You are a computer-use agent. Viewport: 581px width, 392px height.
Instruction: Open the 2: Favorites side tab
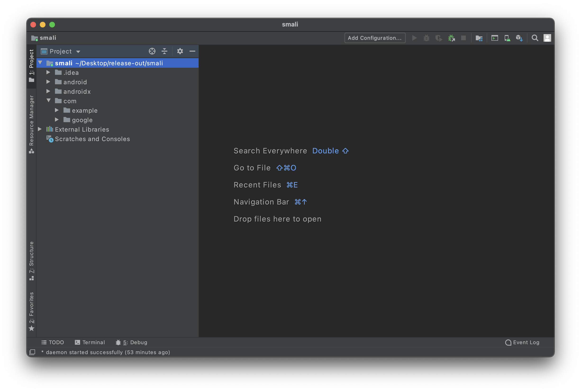32,311
